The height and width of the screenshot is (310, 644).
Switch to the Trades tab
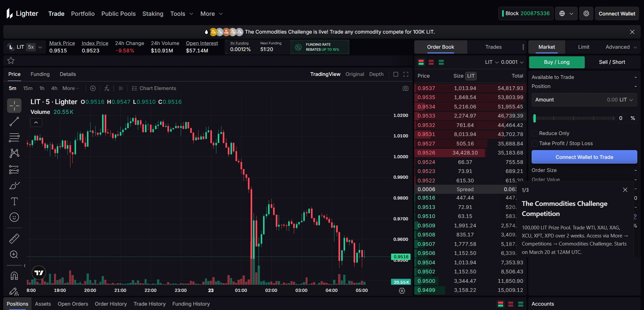tap(493, 47)
